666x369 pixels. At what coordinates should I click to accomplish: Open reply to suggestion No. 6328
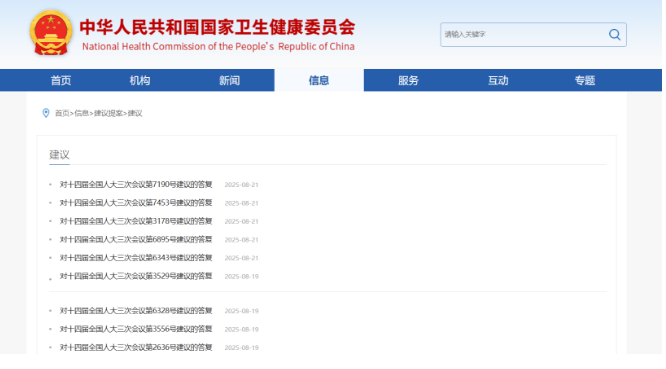coord(136,310)
